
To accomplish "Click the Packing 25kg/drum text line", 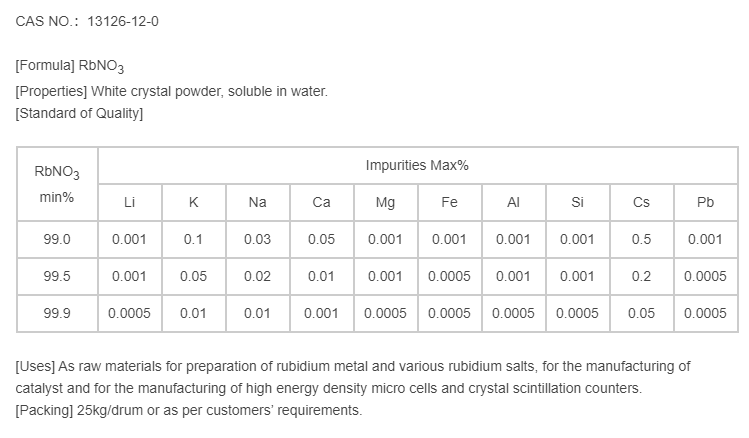I will click(189, 411).
